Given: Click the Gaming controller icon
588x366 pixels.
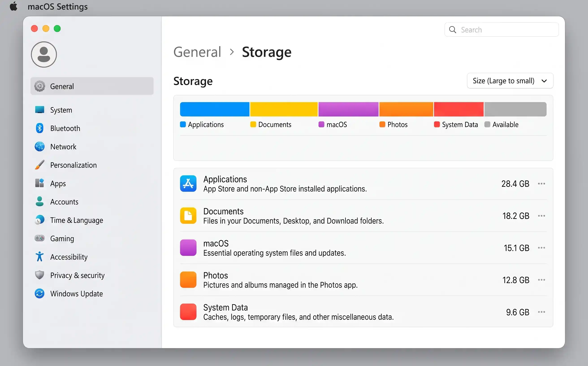Looking at the screenshot, I should [x=40, y=238].
